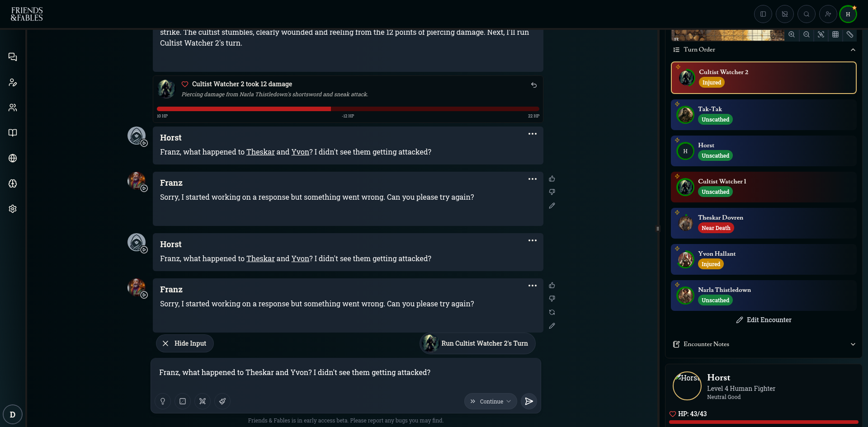Screen dimensions: 868x427
Task: Open the Continue dropdown
Action: (491, 401)
